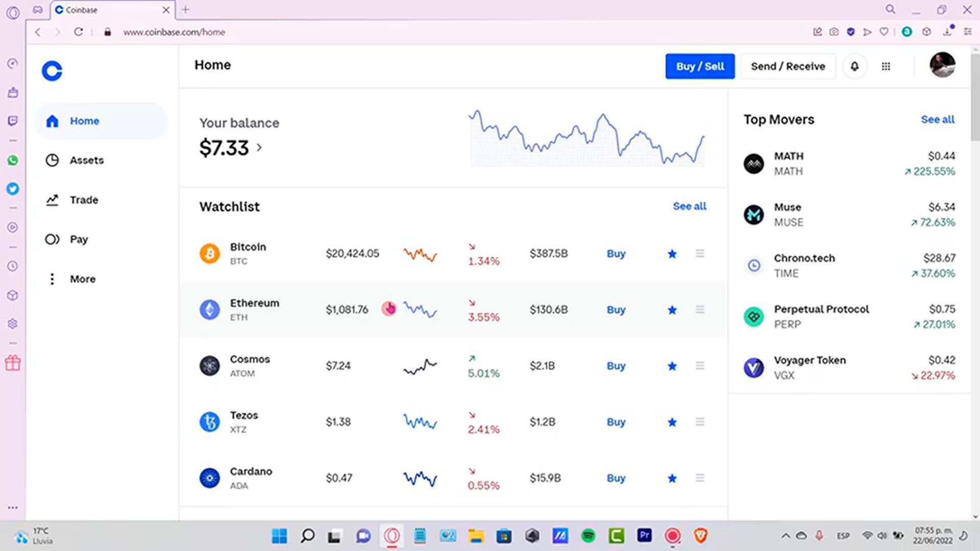
Task: Expand balance details via the chevron
Action: click(259, 148)
